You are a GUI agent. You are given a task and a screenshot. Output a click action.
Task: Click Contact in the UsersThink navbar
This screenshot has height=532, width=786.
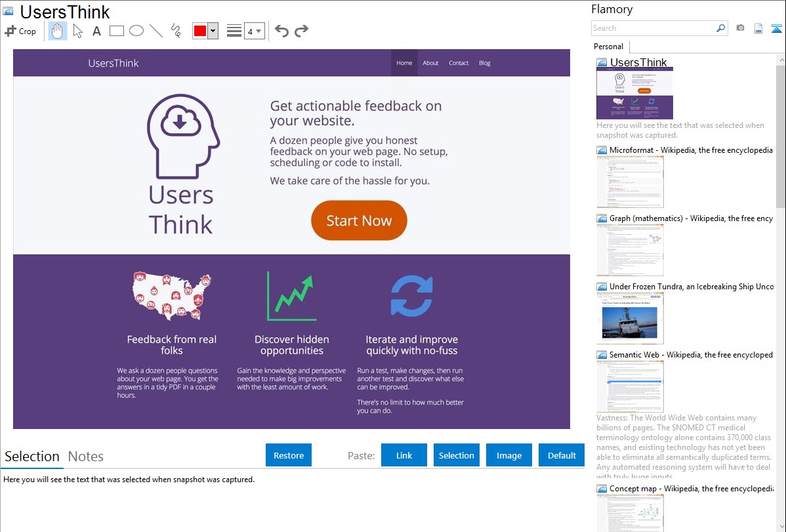point(458,63)
